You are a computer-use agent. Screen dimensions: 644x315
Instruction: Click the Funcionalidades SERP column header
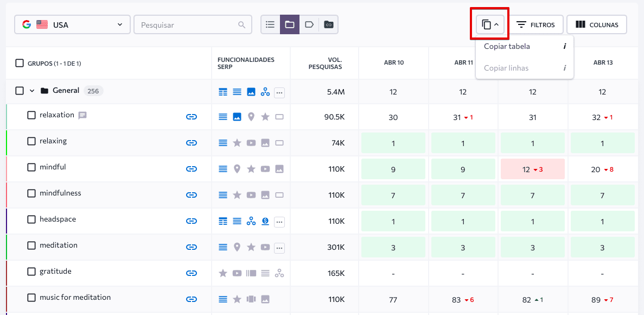click(x=246, y=64)
